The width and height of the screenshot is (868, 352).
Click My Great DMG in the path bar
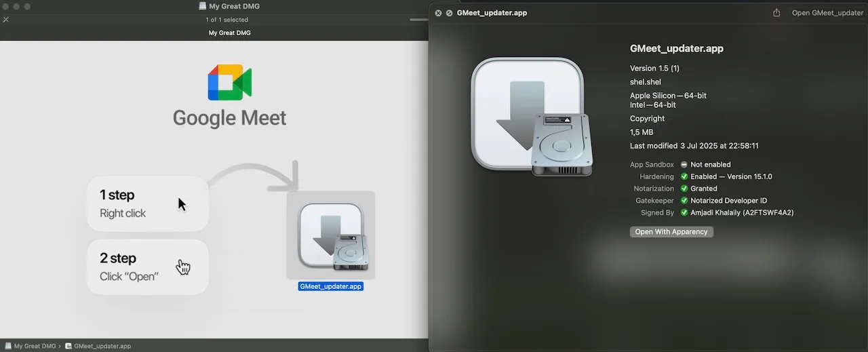point(35,346)
